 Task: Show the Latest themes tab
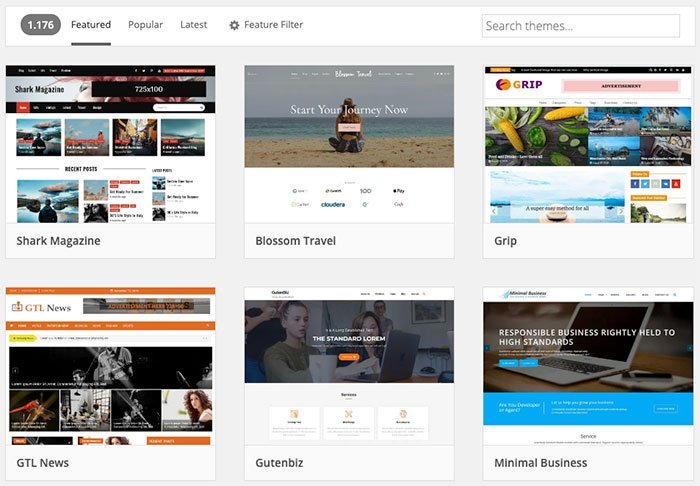point(194,25)
